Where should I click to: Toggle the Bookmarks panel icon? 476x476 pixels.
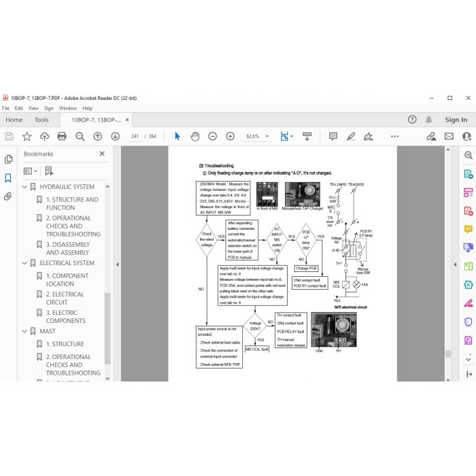8,178
